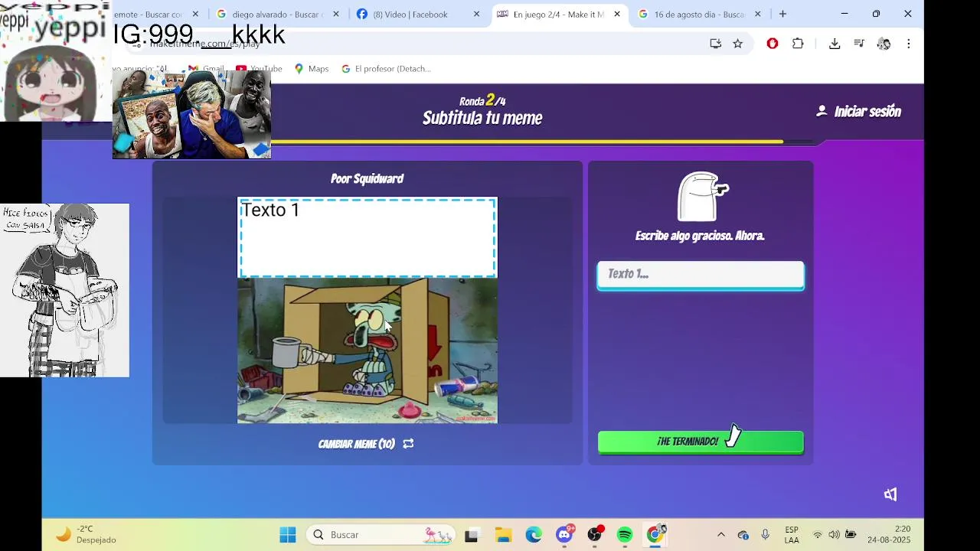Close the 'En juego 2/4' tab
Screen dimensions: 980x551
pyautogui.click(x=617, y=14)
